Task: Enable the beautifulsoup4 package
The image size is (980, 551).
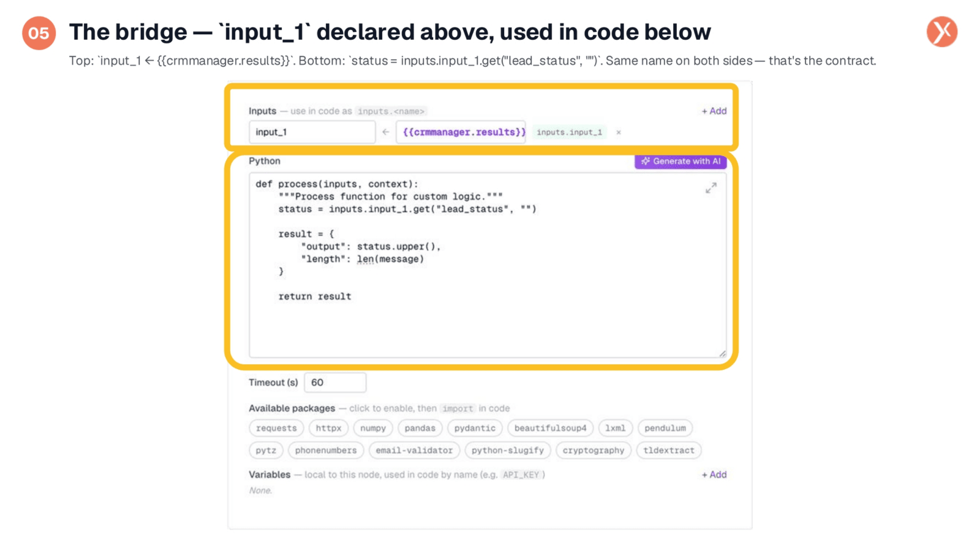Action: pos(550,428)
